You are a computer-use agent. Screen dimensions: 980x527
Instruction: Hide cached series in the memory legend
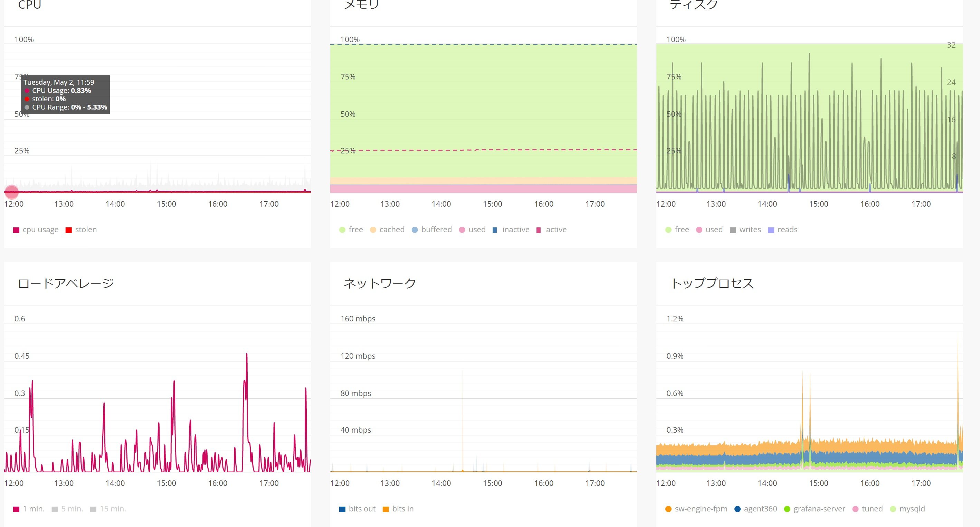387,230
